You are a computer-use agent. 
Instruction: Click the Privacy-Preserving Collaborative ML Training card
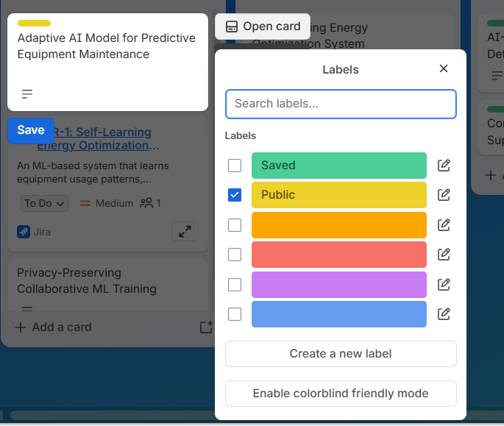[107, 285]
